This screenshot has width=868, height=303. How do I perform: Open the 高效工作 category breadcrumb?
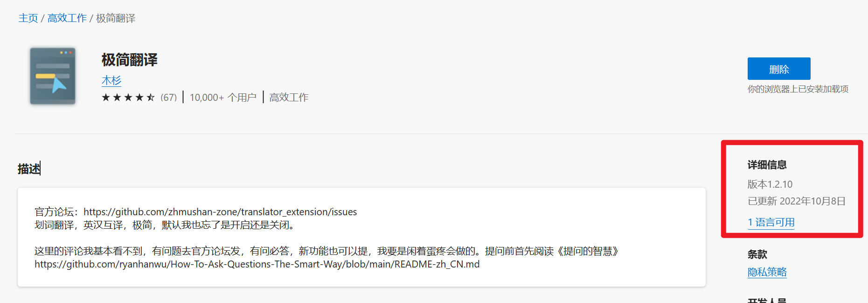(x=67, y=18)
